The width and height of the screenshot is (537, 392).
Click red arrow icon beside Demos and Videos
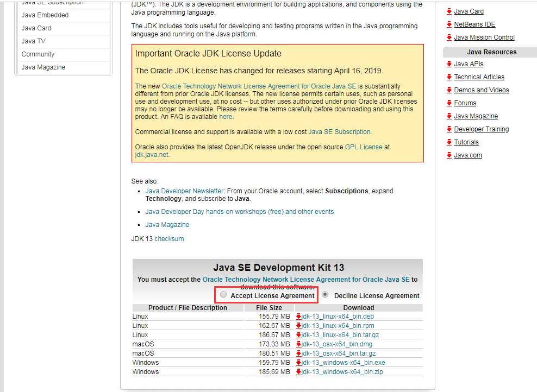pyautogui.click(x=449, y=90)
